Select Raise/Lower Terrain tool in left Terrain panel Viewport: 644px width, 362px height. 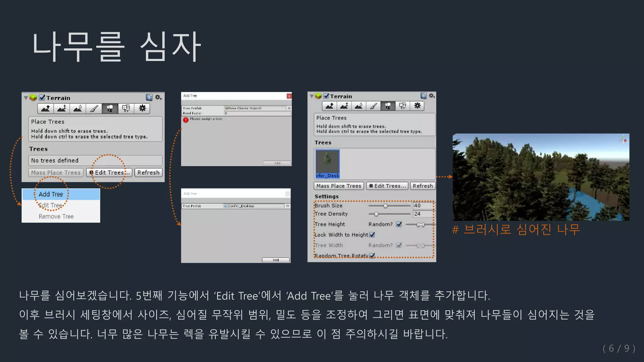[46, 109]
